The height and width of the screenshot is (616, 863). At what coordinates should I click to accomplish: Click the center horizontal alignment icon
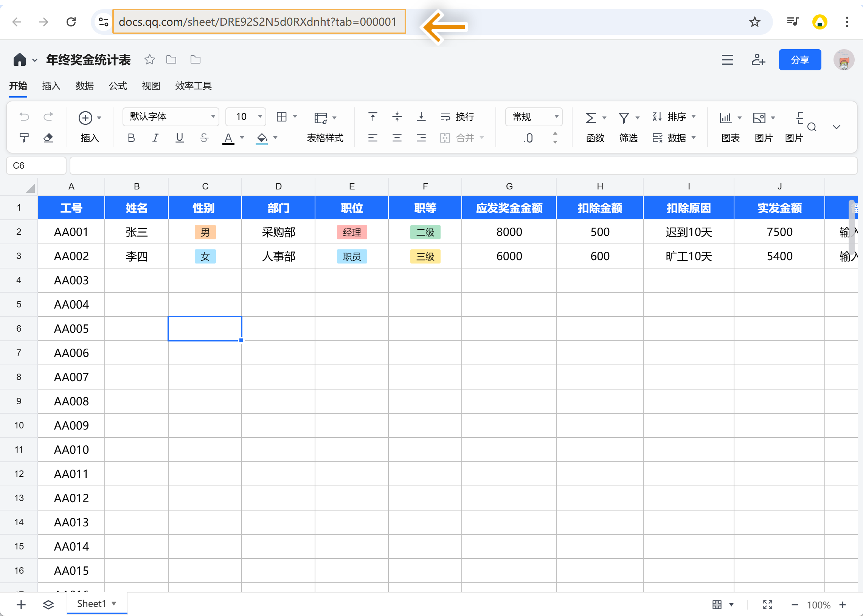click(397, 138)
